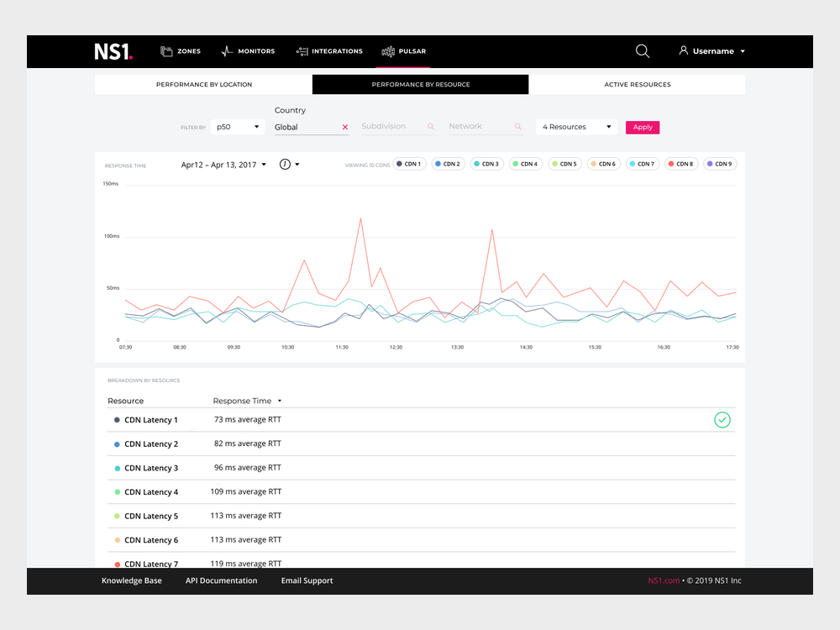Open the Apr 12 – Apr 13 date range dropdown
840x630 pixels.
pyautogui.click(x=223, y=165)
